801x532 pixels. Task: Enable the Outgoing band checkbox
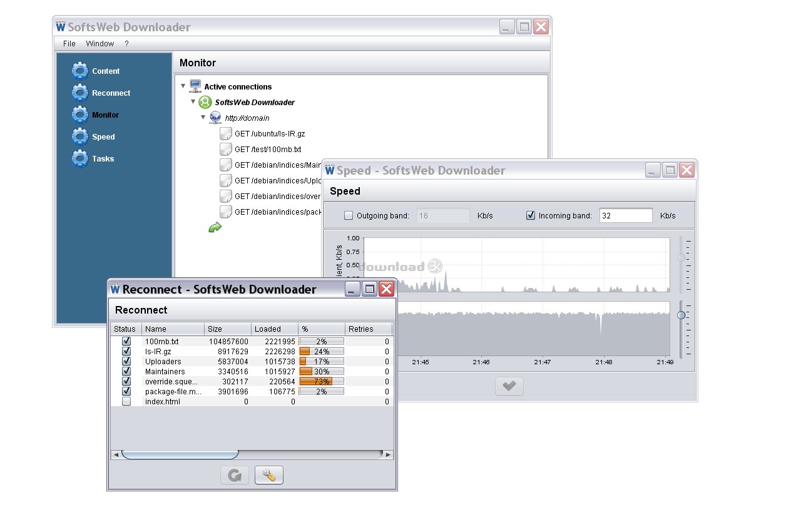(x=349, y=215)
